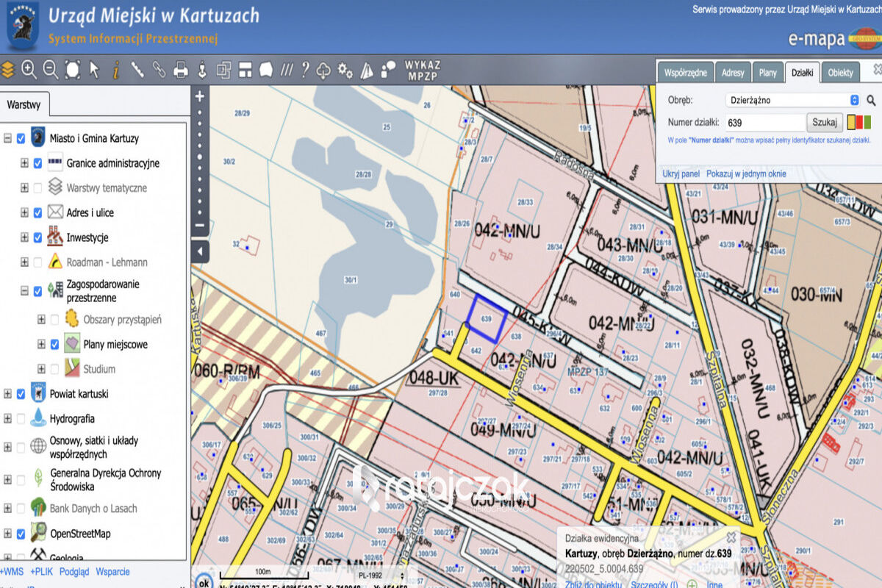Click the triangular pyramid icon in toolbar
Image resolution: width=882 pixels, height=588 pixels.
point(367,70)
